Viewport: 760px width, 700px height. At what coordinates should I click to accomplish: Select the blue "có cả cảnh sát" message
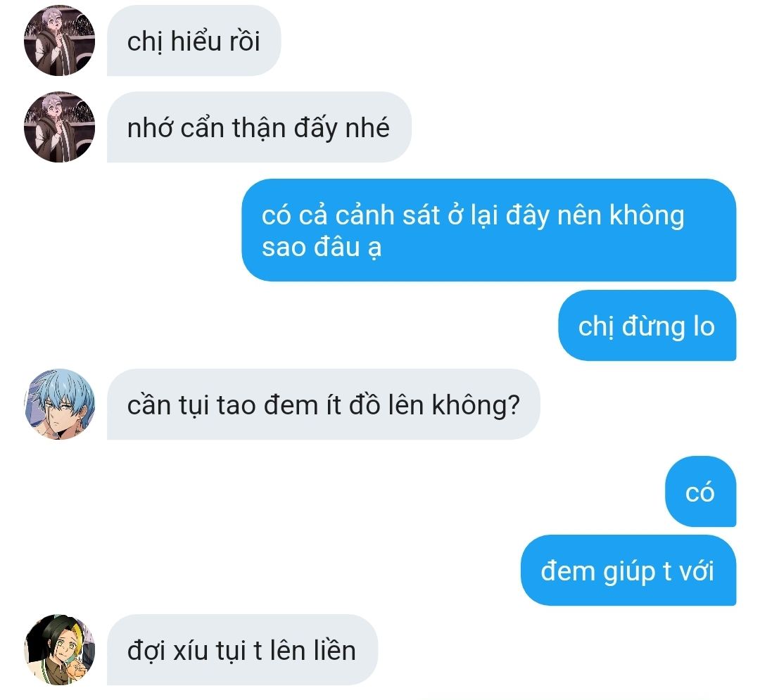click(489, 230)
